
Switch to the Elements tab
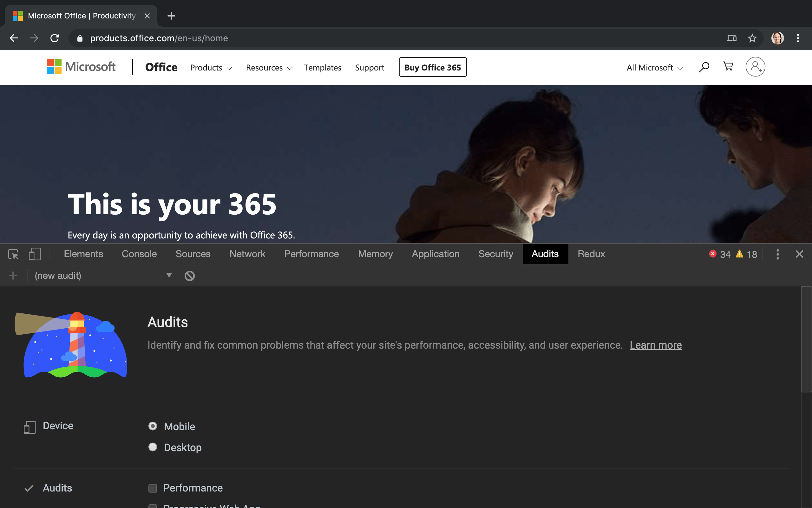pos(83,254)
